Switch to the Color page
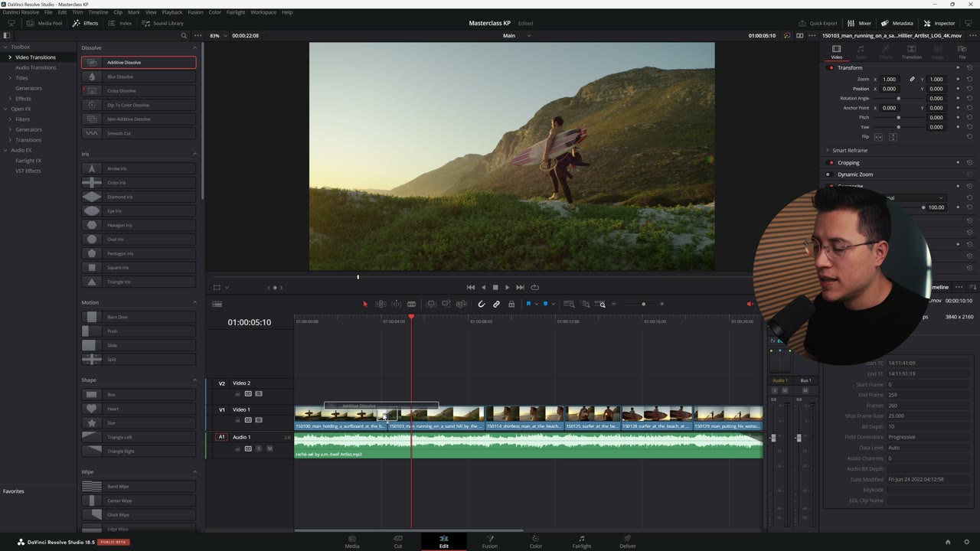This screenshot has width=980, height=551. click(536, 542)
